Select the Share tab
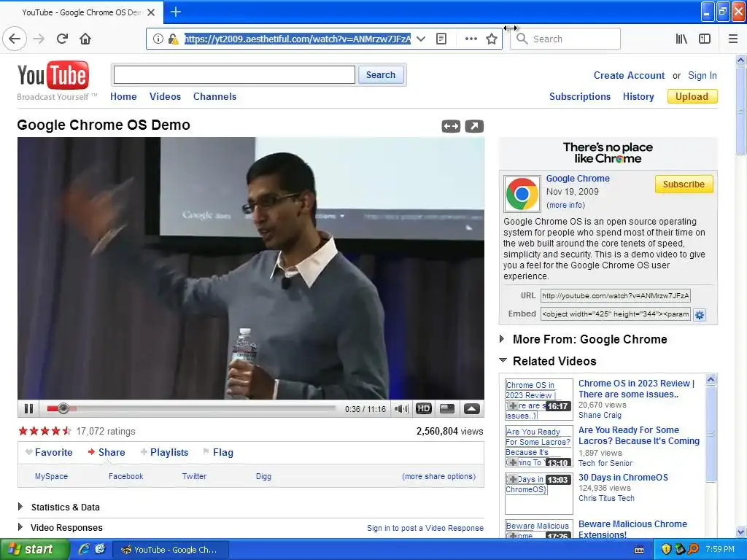Screen dimensions: 747x560 [x=107, y=452]
